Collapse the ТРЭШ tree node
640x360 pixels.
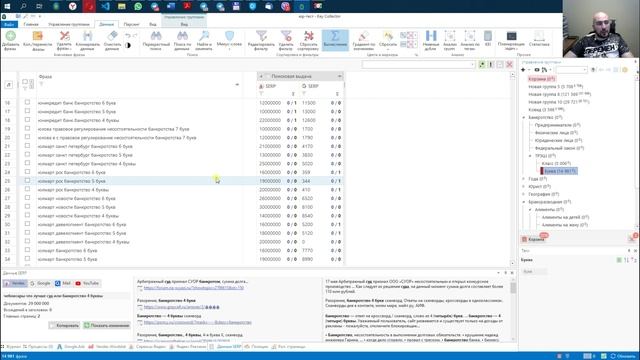tap(531, 156)
